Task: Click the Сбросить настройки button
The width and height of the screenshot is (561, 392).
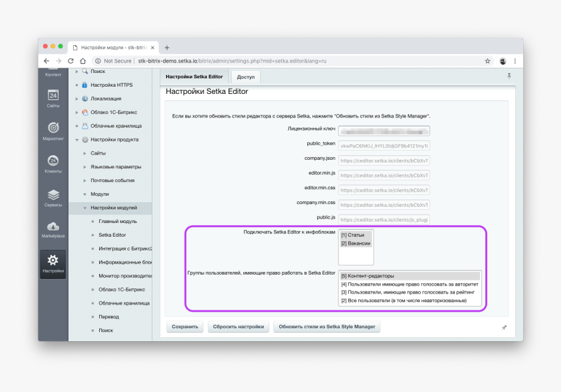Action: pyautogui.click(x=238, y=327)
